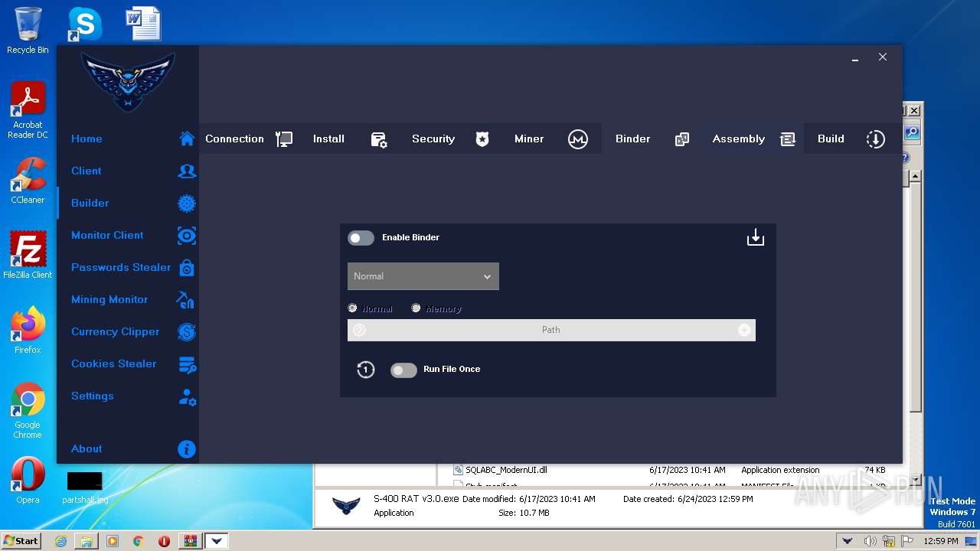Select the CCleaner desktop icon
The height and width of the screenshot is (551, 980).
28,181
